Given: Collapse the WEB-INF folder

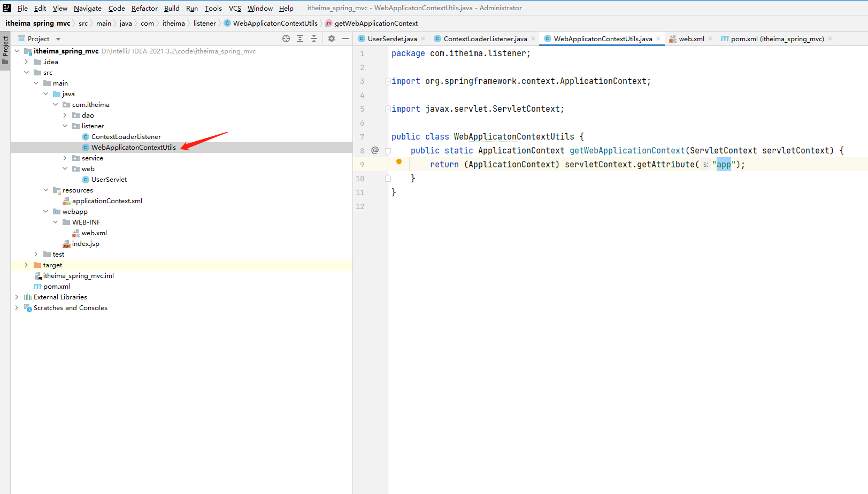Looking at the screenshot, I should tap(55, 222).
